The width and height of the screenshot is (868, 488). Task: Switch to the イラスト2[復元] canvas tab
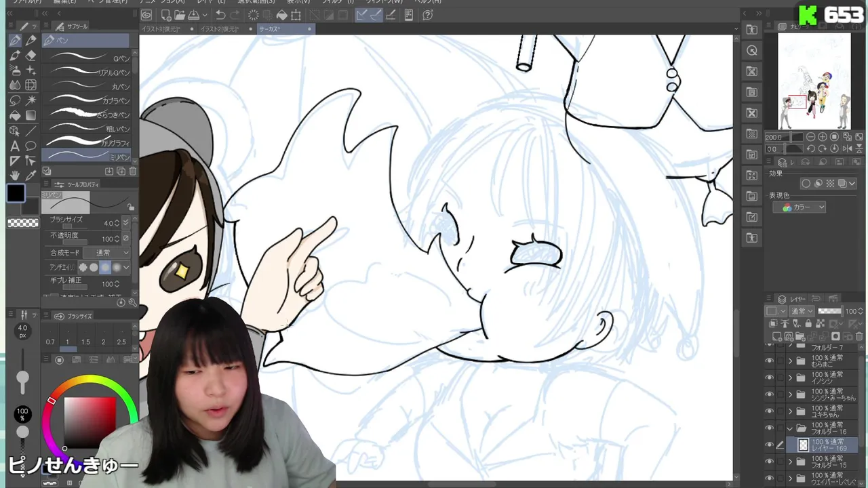[226, 29]
